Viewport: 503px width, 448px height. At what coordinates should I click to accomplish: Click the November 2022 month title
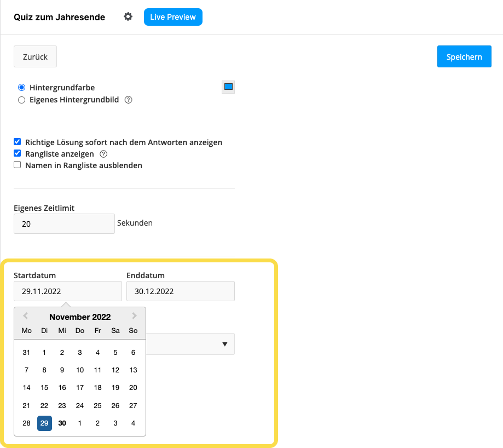pyautogui.click(x=80, y=317)
